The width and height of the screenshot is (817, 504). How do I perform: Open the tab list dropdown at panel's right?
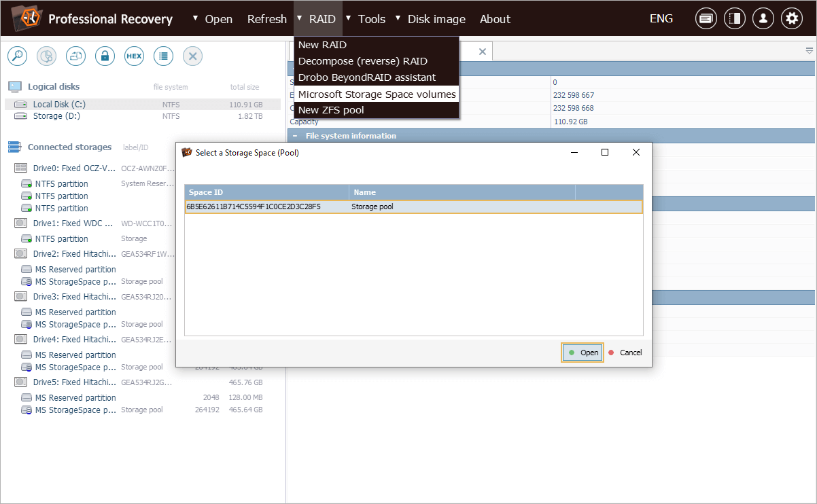pyautogui.click(x=809, y=51)
